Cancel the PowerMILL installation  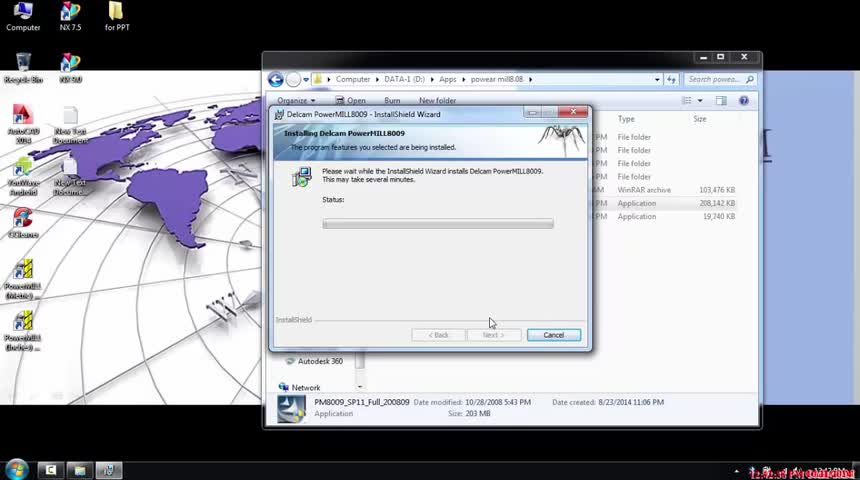coord(553,335)
